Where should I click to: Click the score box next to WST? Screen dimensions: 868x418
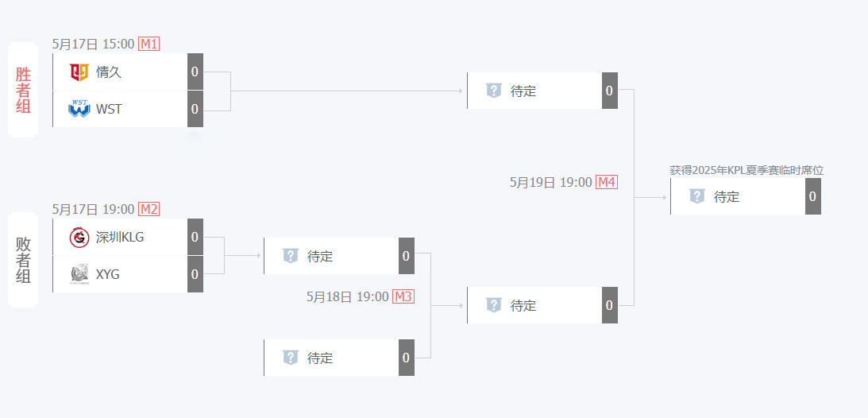coord(195,109)
